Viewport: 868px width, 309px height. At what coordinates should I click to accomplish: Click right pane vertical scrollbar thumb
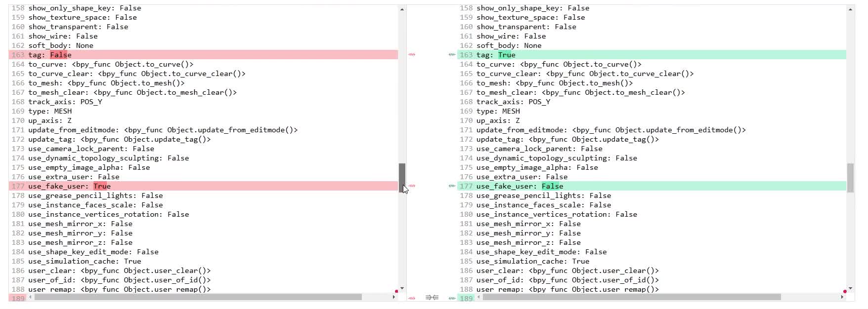click(x=850, y=178)
